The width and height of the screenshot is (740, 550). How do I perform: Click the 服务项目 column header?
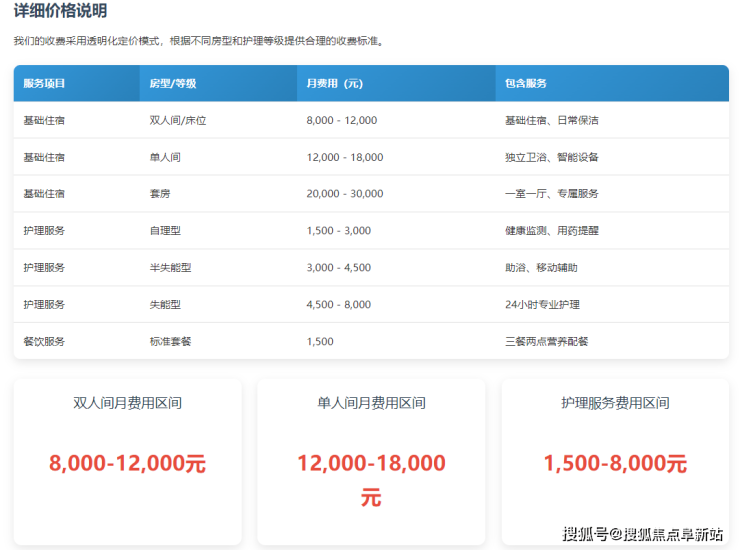pyautogui.click(x=44, y=83)
